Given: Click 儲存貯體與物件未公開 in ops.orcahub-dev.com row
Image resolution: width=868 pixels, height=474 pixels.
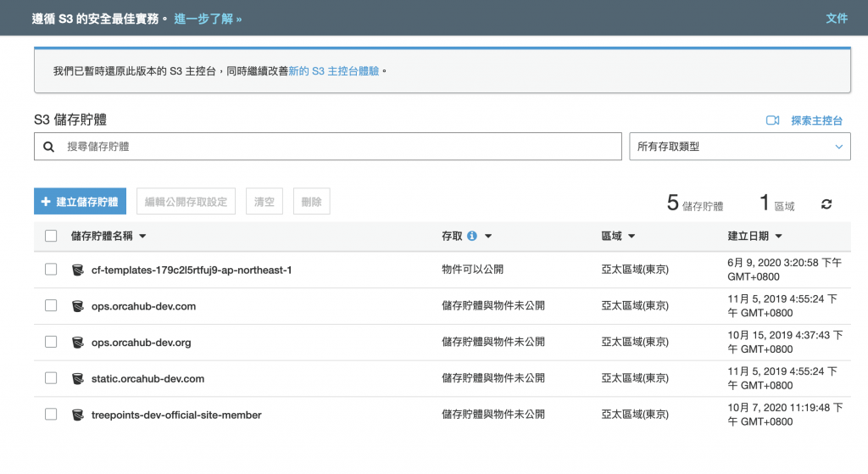Looking at the screenshot, I should click(x=493, y=305).
